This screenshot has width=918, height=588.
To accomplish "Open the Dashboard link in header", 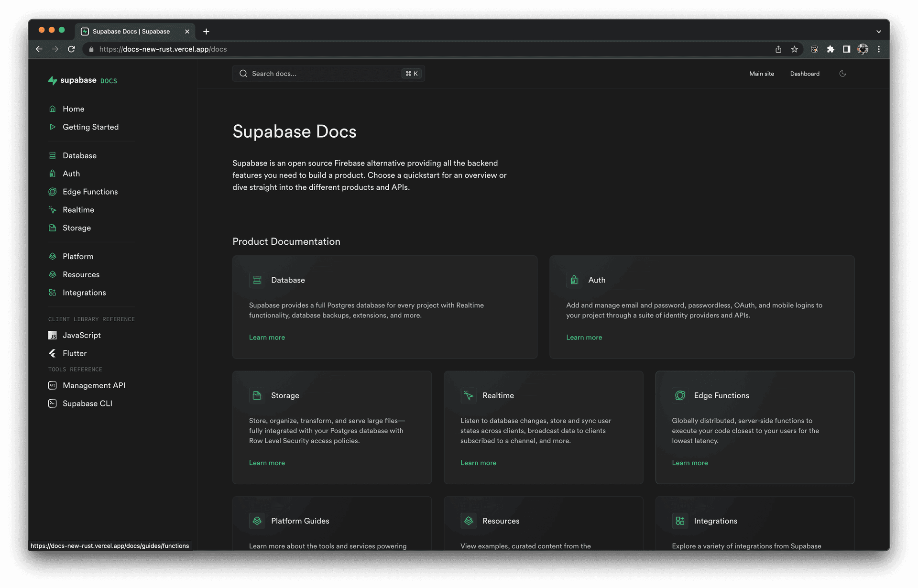I will pyautogui.click(x=805, y=74).
